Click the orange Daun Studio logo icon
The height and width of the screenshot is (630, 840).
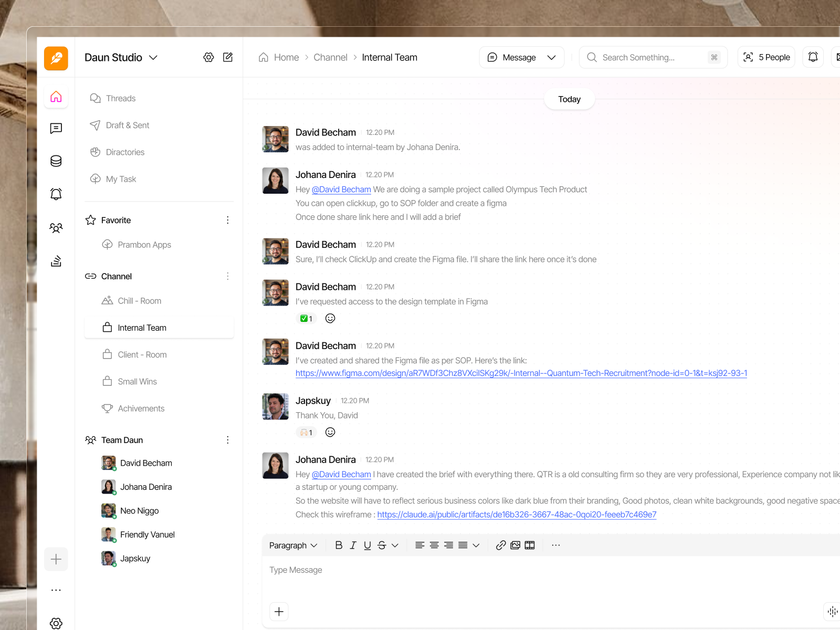(x=56, y=58)
